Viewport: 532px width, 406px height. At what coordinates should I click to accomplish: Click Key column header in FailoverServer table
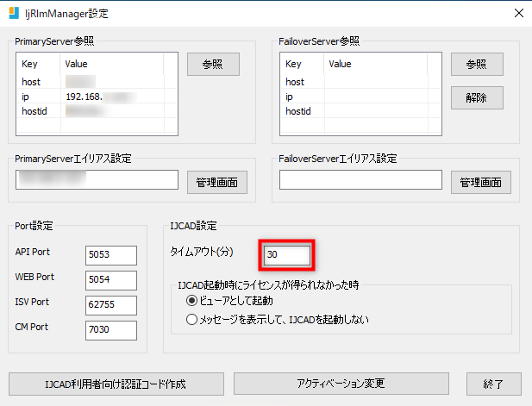[x=303, y=64]
